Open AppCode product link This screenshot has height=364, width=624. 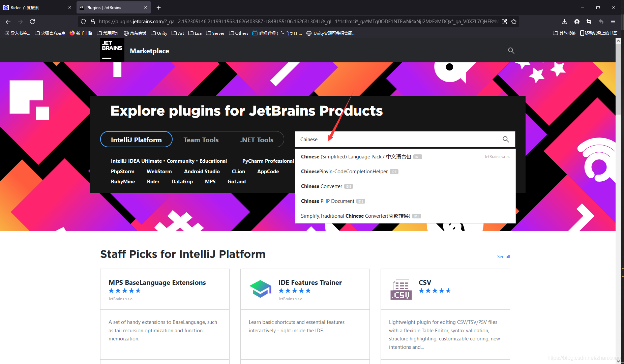click(268, 172)
